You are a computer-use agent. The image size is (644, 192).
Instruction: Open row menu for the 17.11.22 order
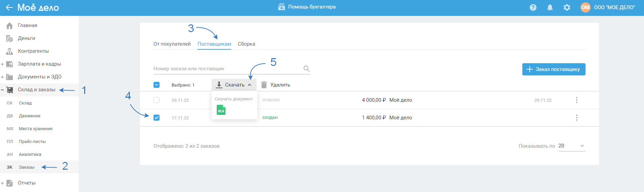577,118
